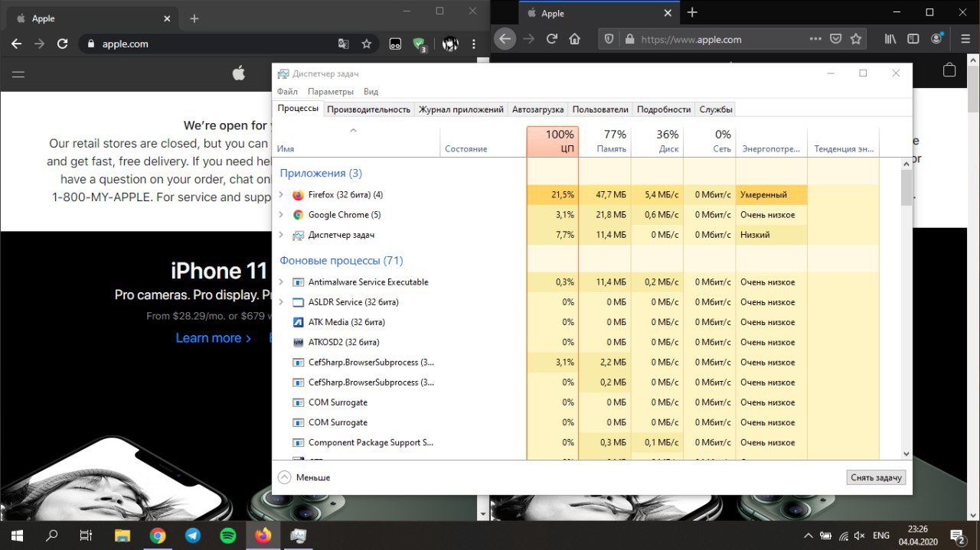Click Task Manager vertical scrollbar thumb
980x550 pixels.
906,188
